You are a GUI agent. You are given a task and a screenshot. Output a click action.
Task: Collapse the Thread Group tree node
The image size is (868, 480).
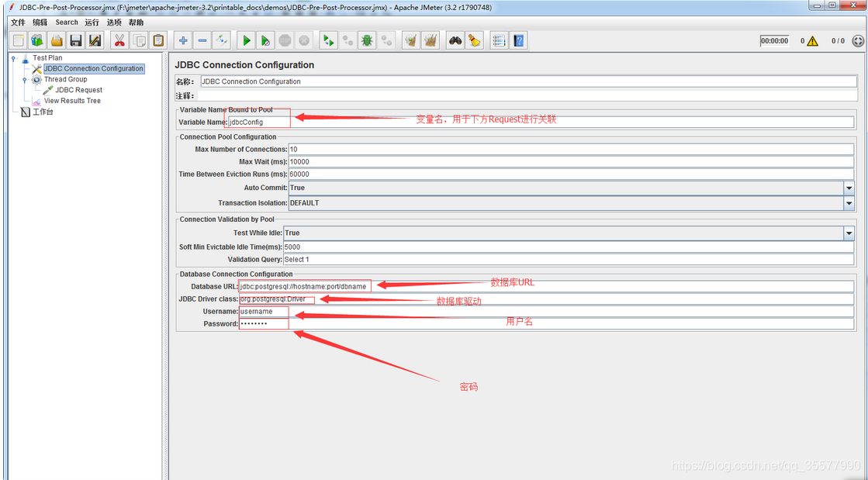[x=24, y=79]
